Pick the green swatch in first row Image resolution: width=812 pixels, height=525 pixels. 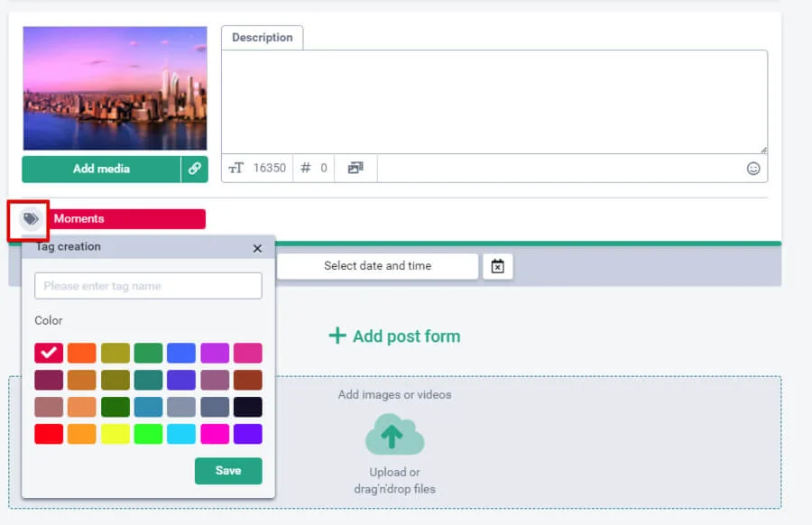tap(148, 353)
